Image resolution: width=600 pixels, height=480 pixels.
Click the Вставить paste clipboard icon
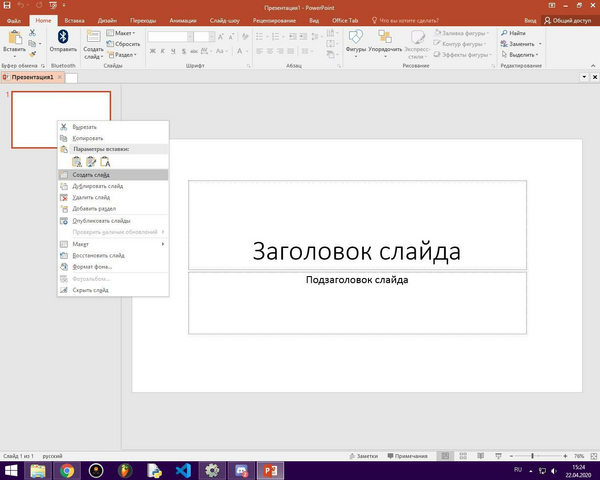click(x=15, y=38)
